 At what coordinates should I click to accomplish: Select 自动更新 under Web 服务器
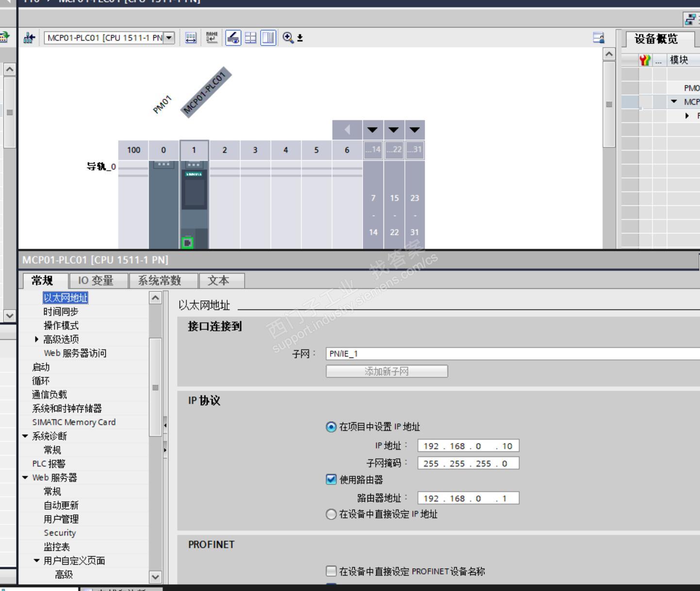click(61, 505)
